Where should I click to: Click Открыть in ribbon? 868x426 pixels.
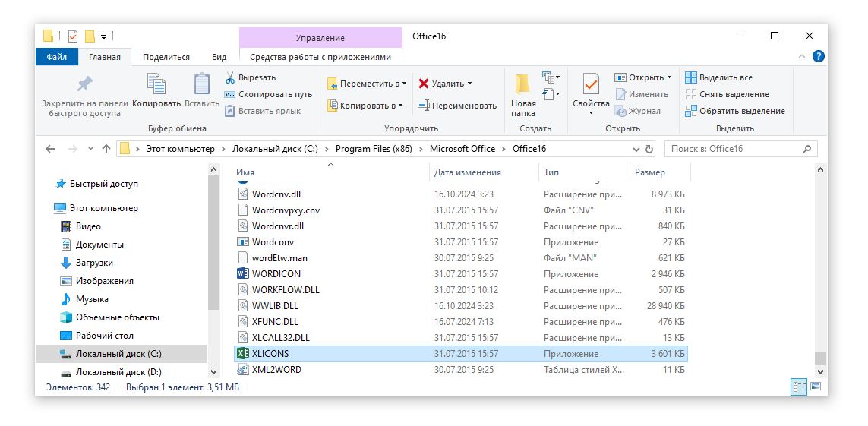[642, 77]
